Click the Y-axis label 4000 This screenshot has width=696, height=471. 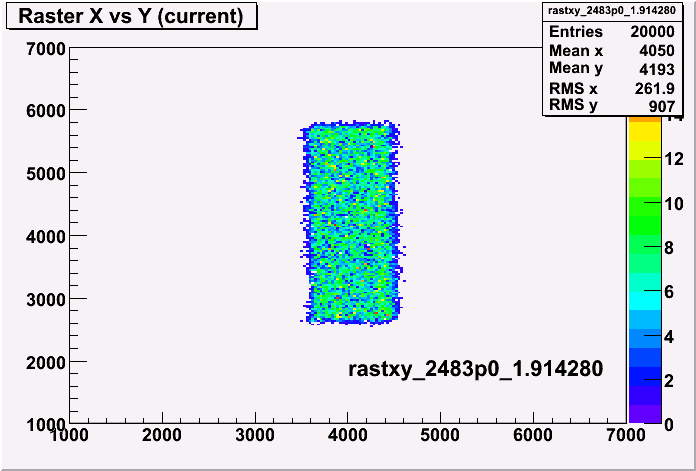(46, 236)
